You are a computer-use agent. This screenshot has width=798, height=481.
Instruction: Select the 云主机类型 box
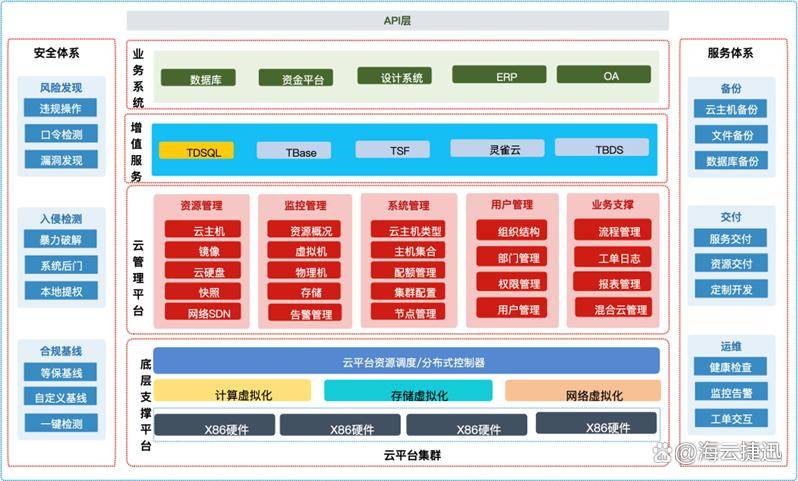408,230
